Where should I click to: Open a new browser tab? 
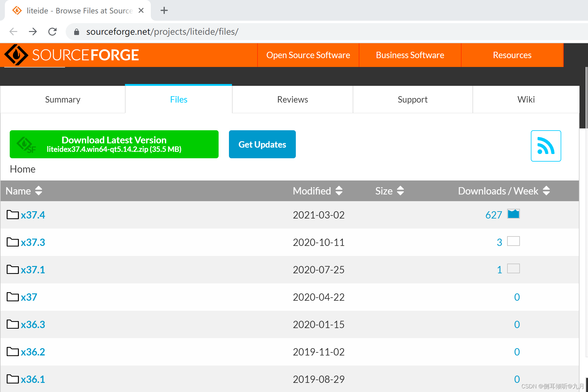pos(164,11)
